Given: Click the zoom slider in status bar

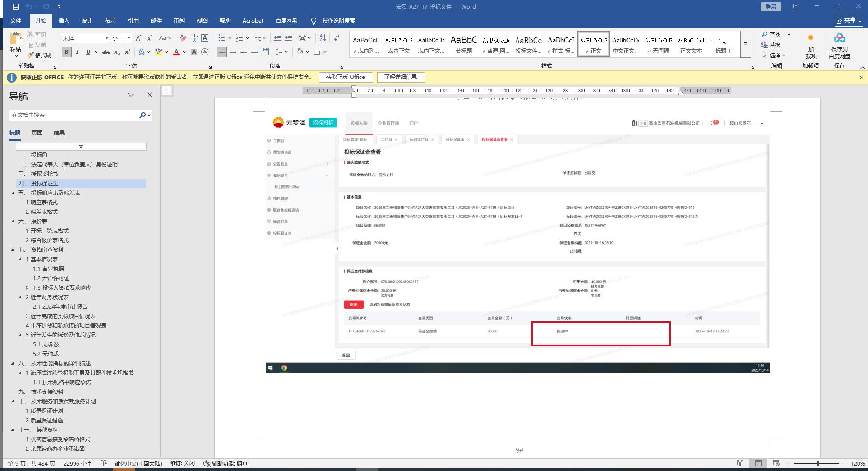Looking at the screenshot, I should [817, 463].
